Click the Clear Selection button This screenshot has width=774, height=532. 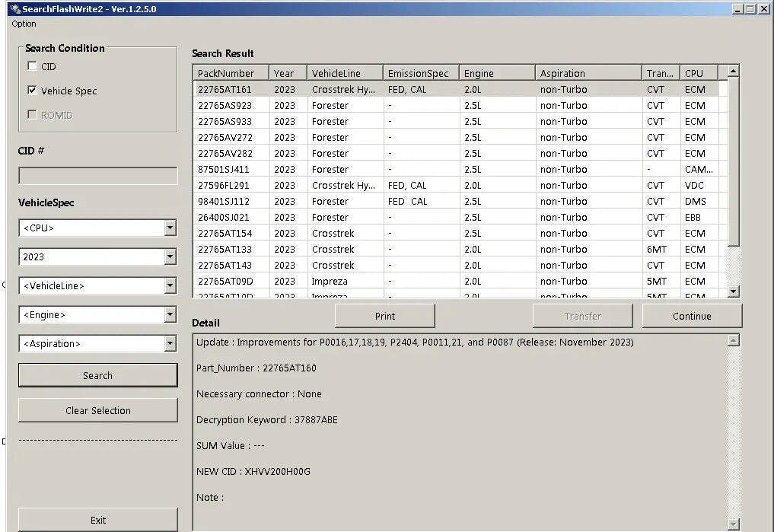(97, 410)
